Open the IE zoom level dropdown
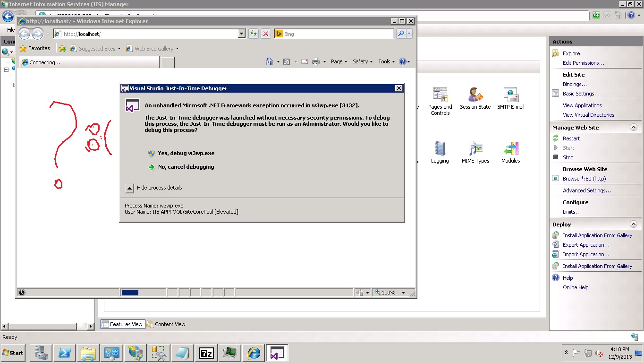The image size is (644, 363). (x=403, y=293)
